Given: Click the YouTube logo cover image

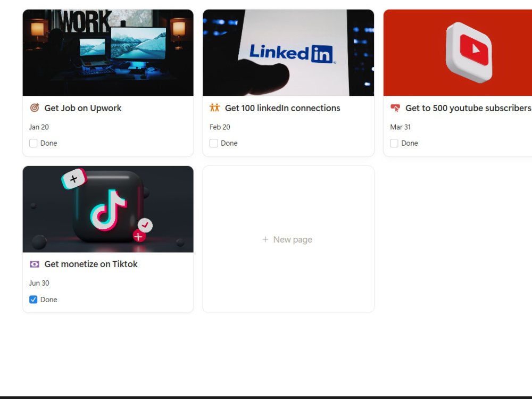Looking at the screenshot, I should tap(458, 53).
